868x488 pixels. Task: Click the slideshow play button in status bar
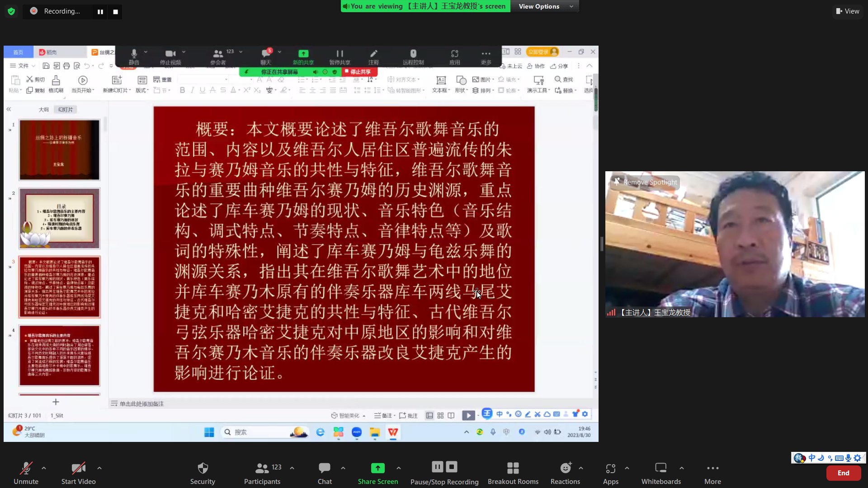coord(468,415)
